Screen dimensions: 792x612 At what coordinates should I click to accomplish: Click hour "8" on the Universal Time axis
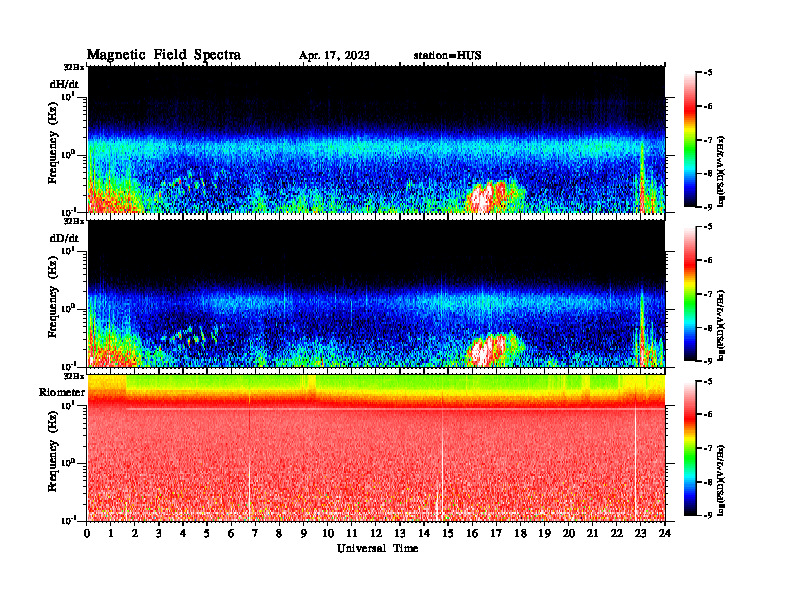pos(279,534)
